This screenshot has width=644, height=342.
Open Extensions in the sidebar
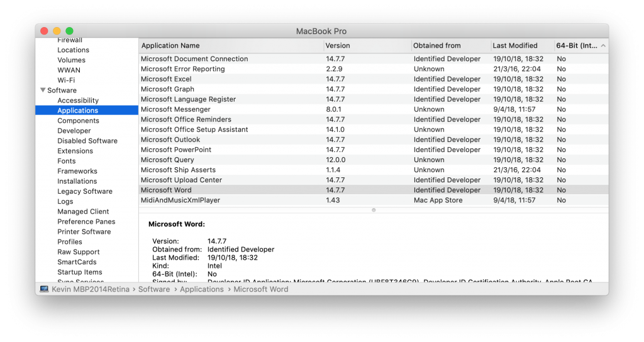tap(75, 151)
